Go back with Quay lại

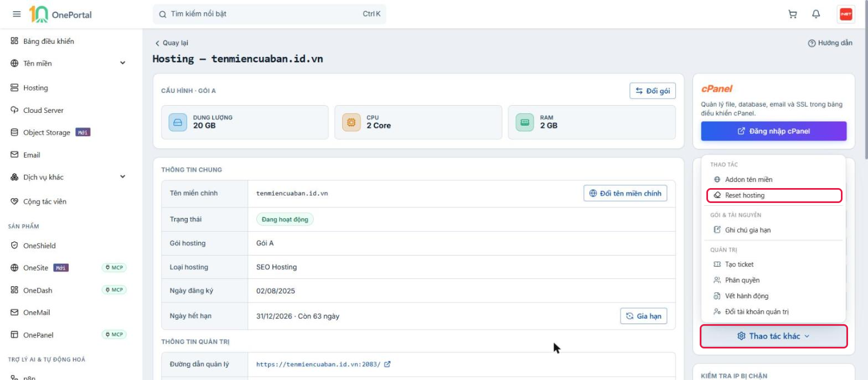coord(172,43)
